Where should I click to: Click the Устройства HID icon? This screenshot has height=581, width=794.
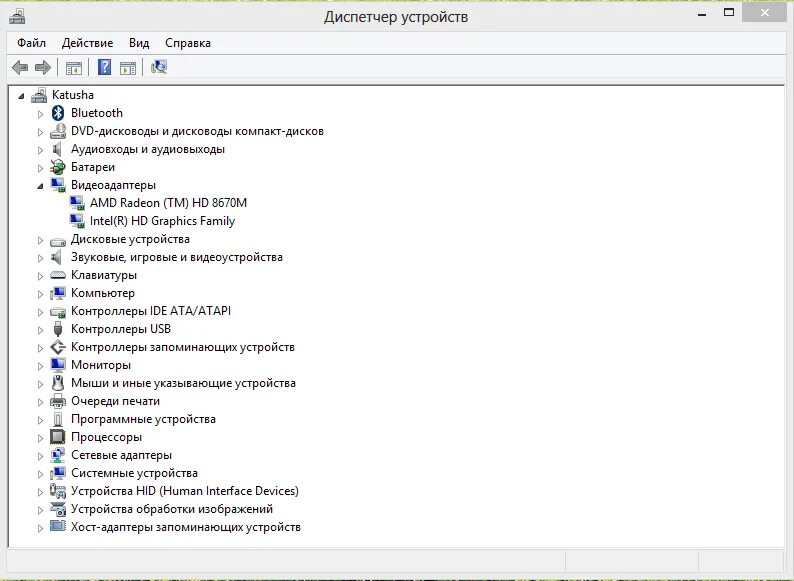pyautogui.click(x=58, y=491)
